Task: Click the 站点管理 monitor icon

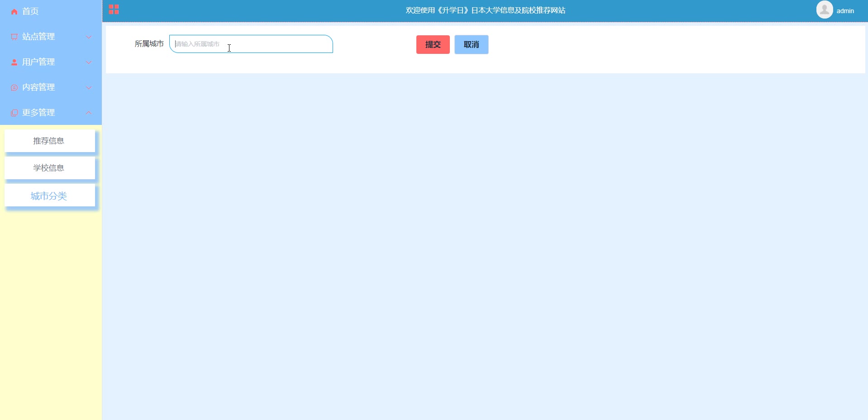Action: 14,37
